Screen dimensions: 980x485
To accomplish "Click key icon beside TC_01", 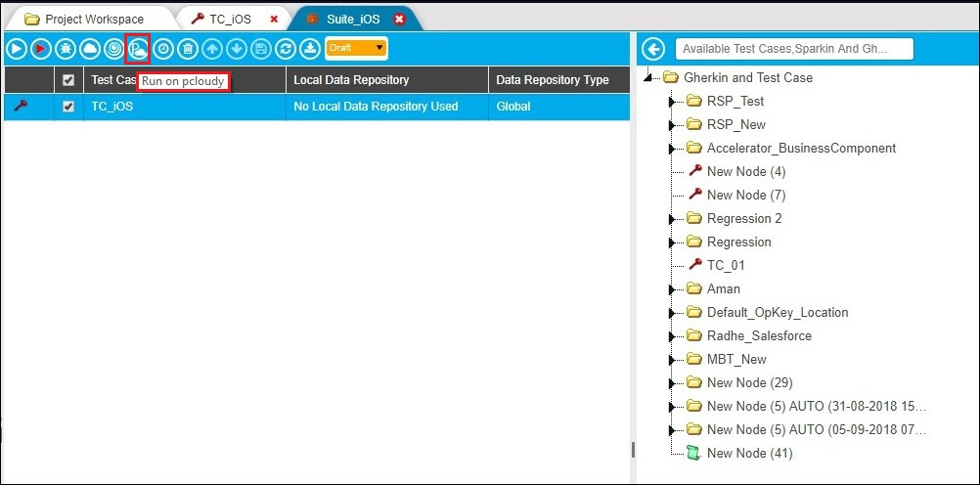I will coord(695,264).
